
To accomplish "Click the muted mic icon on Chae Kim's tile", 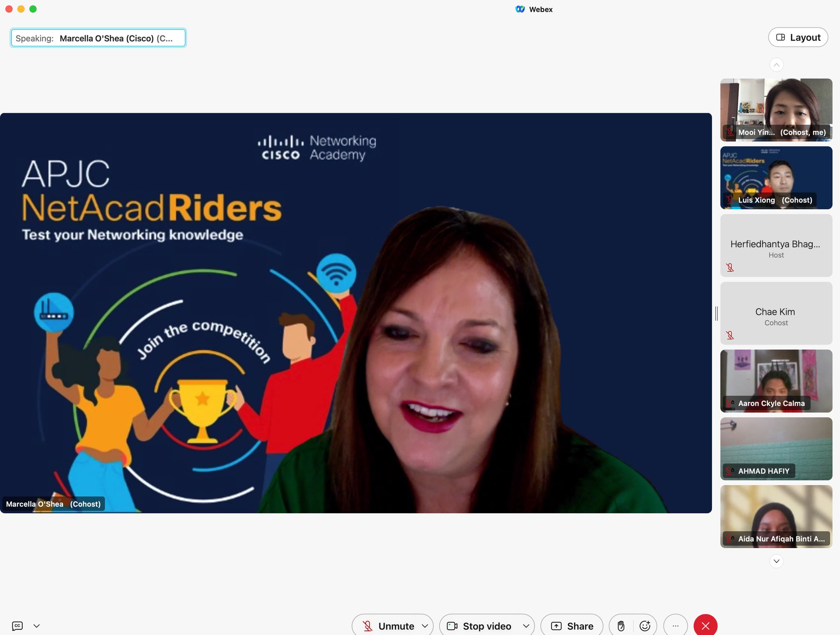I will pos(730,335).
